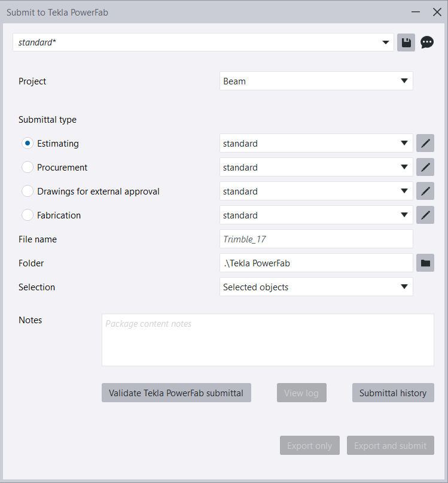
Task: Click the File name input field
Action: 316,239
